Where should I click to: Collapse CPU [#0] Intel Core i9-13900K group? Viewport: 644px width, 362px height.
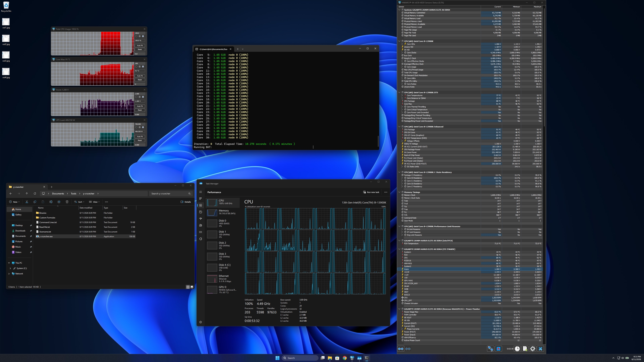click(399, 41)
